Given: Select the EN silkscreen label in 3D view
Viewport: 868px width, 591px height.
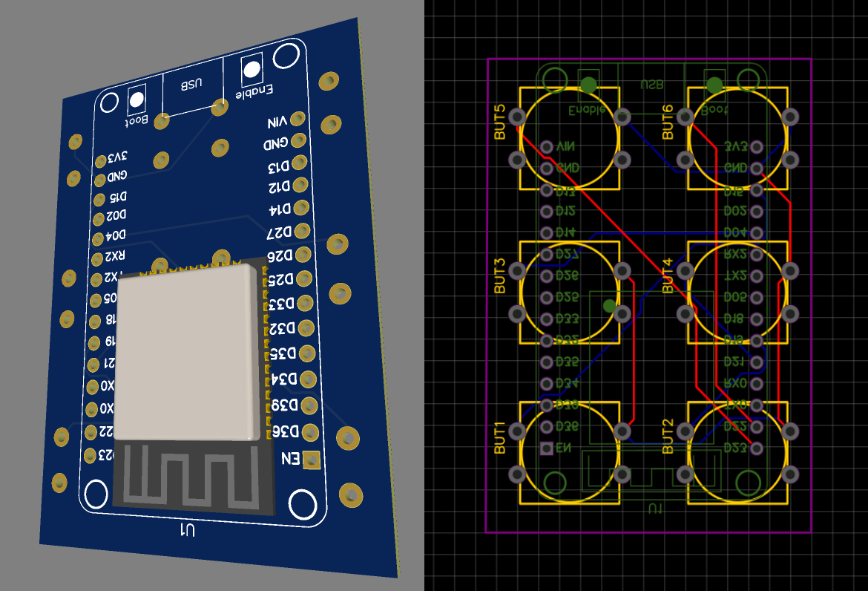Looking at the screenshot, I should [291, 458].
